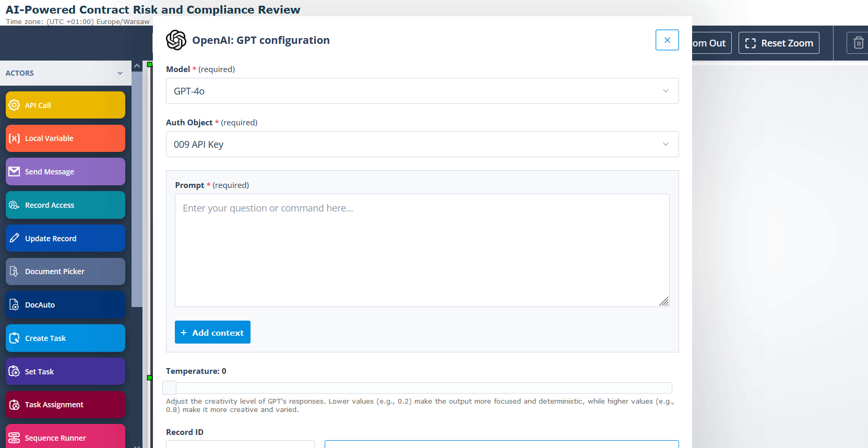Pick the Record Access actor
868x448 pixels.
[65, 205]
